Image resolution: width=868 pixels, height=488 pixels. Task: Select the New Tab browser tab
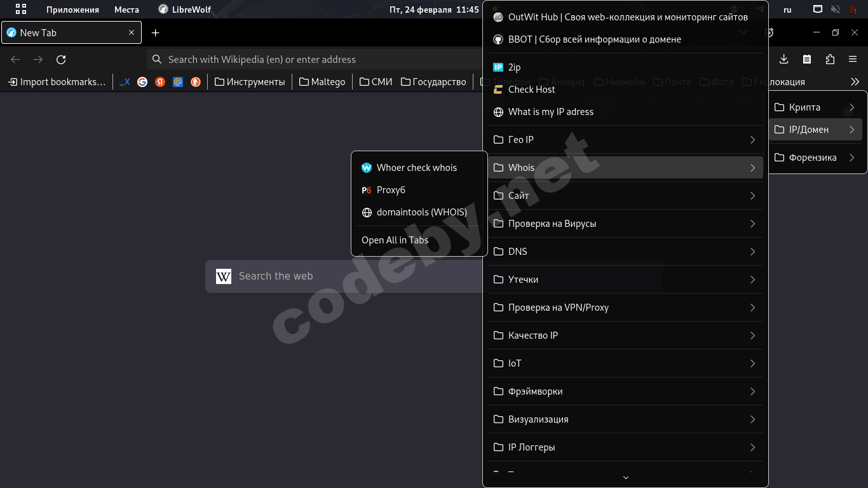click(x=71, y=32)
